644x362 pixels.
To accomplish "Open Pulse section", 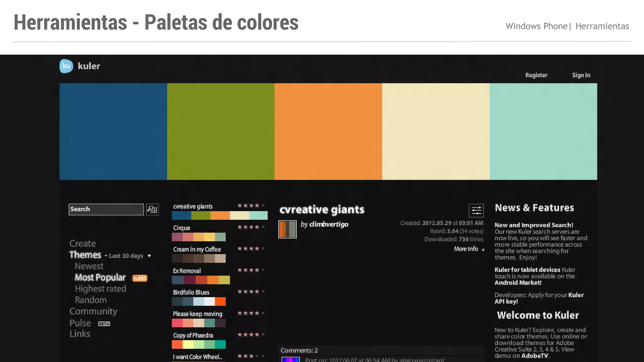I will [x=80, y=323].
